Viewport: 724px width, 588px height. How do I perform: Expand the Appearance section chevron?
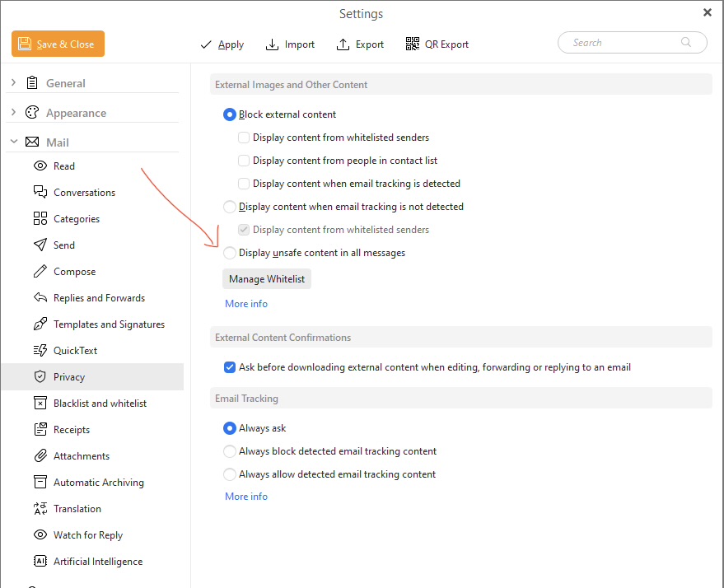(x=13, y=112)
